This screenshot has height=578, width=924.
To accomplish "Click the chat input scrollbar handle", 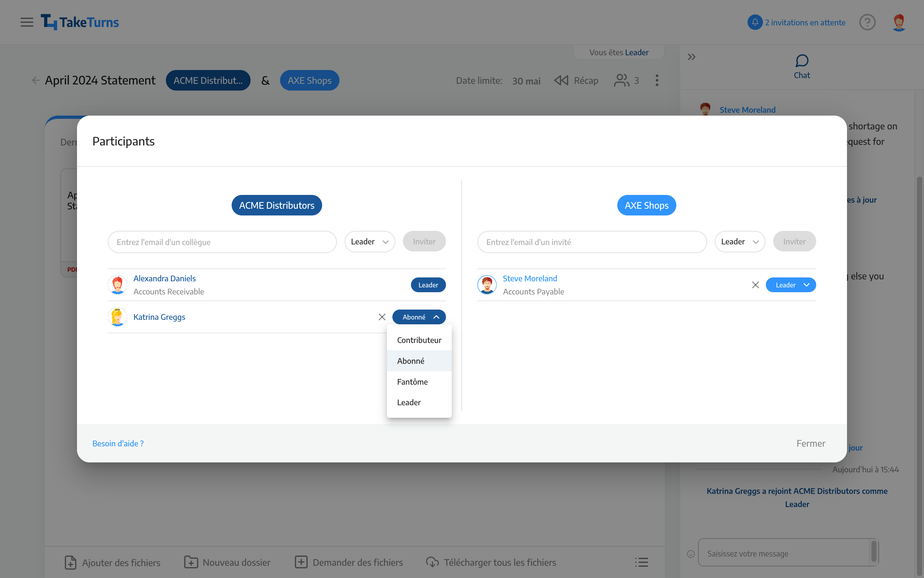I will point(874,552).
